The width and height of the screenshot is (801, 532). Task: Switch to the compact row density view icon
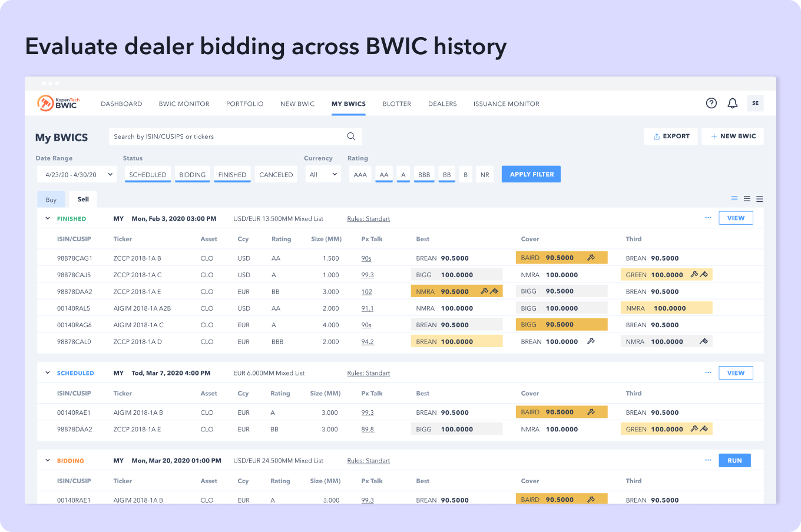tap(734, 199)
